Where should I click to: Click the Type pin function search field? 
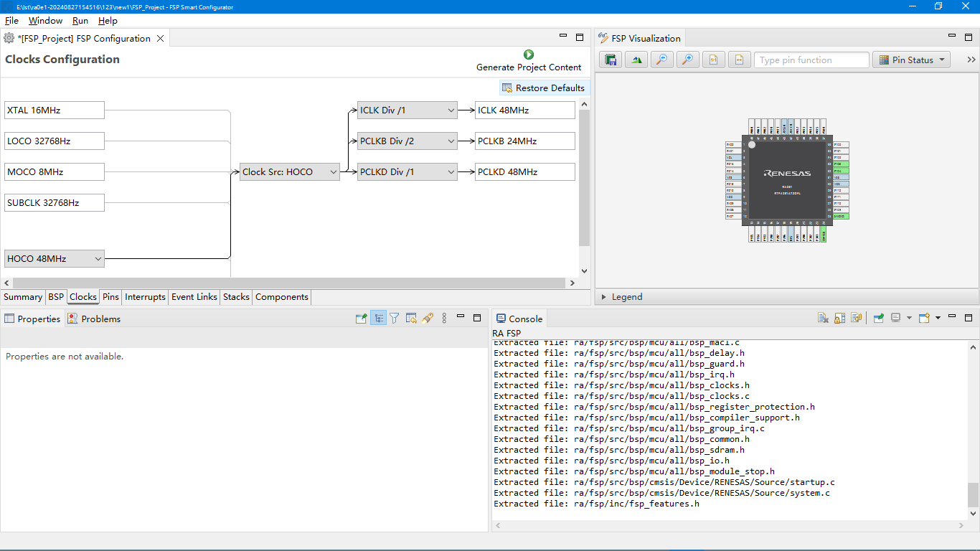pyautogui.click(x=811, y=60)
